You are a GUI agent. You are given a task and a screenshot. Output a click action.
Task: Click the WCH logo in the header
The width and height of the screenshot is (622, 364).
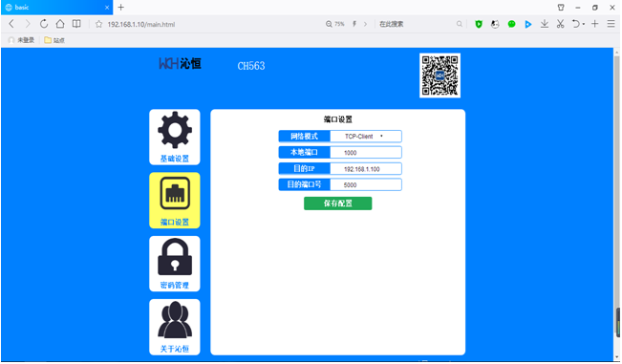pos(180,63)
